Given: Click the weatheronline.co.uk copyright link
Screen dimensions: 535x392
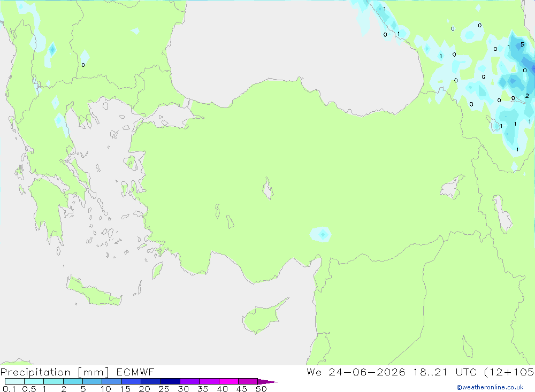Looking at the screenshot, I should tap(490, 387).
